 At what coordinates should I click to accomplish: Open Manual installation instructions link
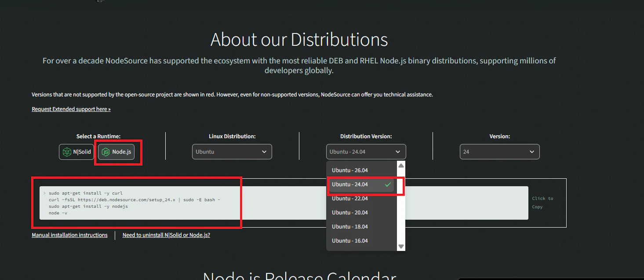[69, 235]
